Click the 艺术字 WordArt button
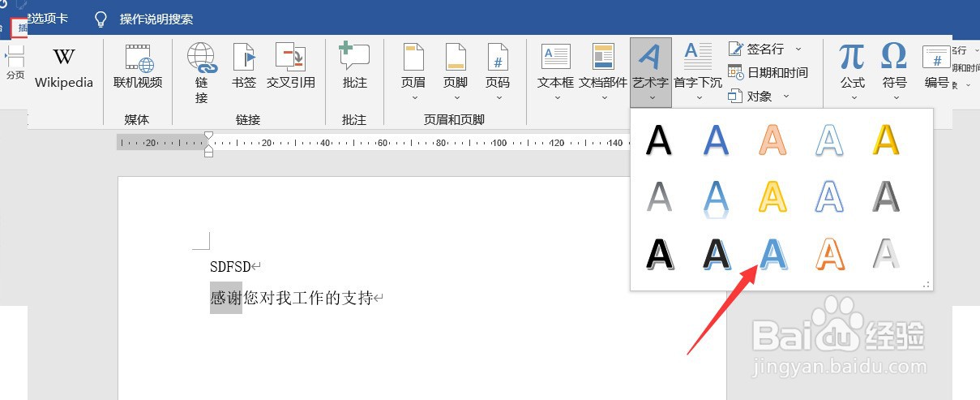The image size is (980, 400). [651, 73]
